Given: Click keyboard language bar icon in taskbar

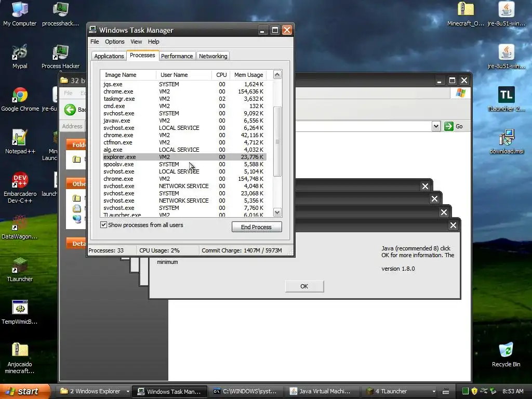Looking at the screenshot, I should pyautogui.click(x=446, y=392).
